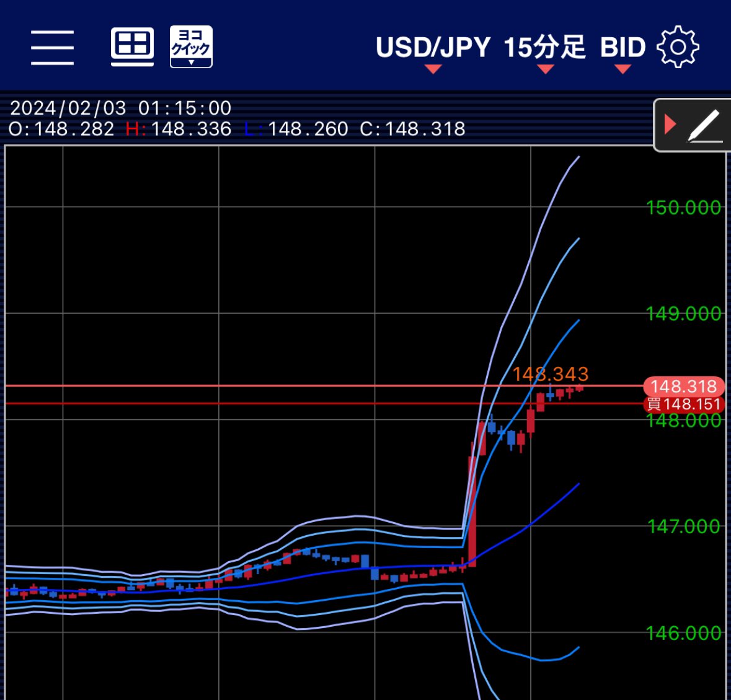The width and height of the screenshot is (731, 700).
Task: Click the current price 148.318 label
Action: pos(684,386)
